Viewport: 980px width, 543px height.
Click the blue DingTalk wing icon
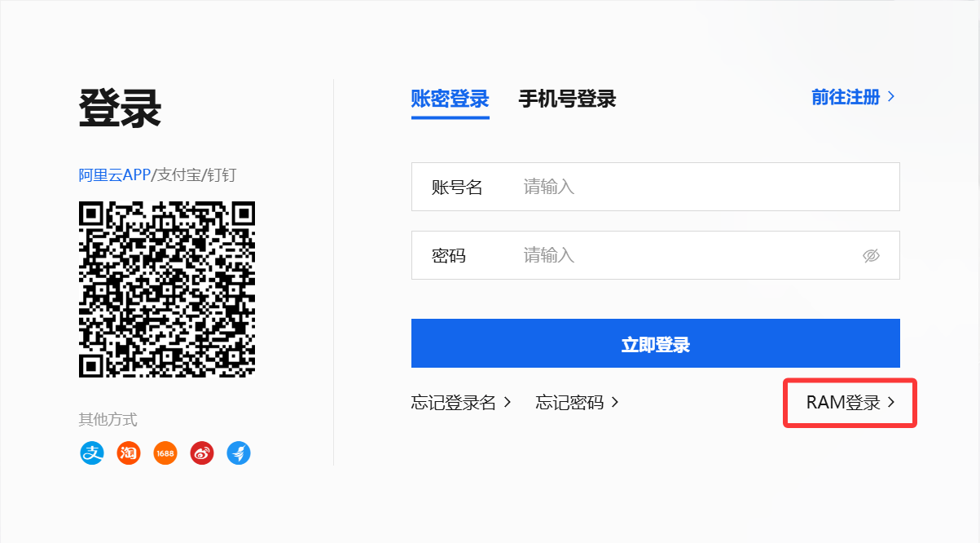[239, 452]
